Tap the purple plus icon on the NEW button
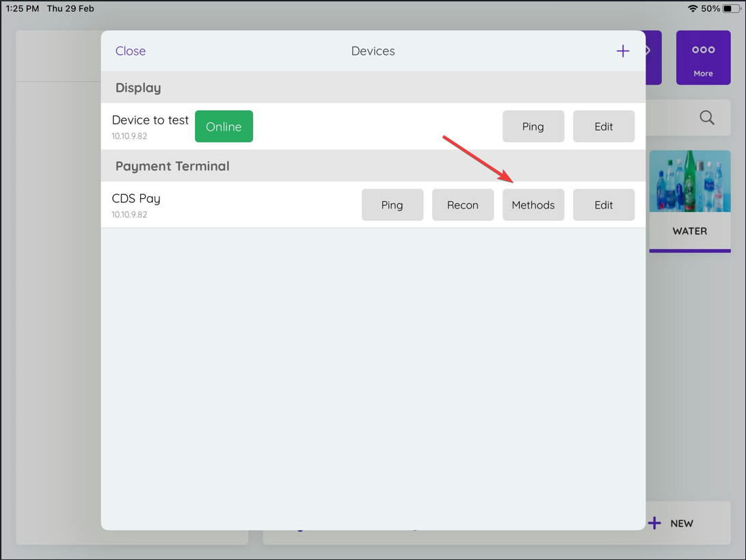This screenshot has width=746, height=560. [x=655, y=522]
